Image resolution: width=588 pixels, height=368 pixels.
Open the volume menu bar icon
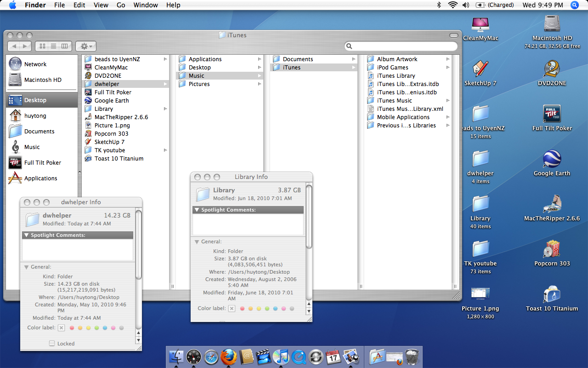pos(466,5)
